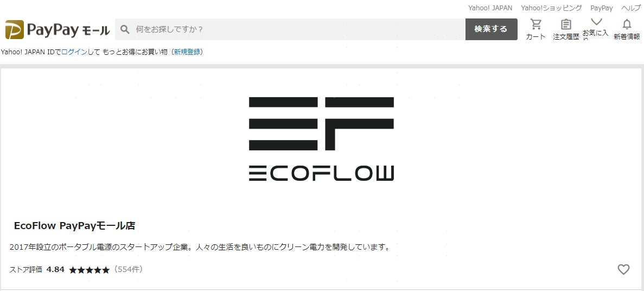Open the 新着情報 notification bell
Screen dimensions: 644x291
627,24
